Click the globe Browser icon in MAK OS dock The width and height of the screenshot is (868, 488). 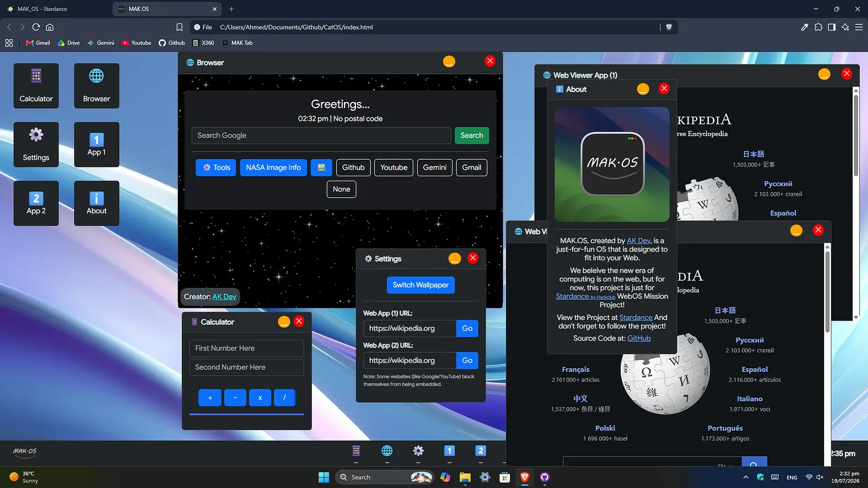pyautogui.click(x=387, y=451)
